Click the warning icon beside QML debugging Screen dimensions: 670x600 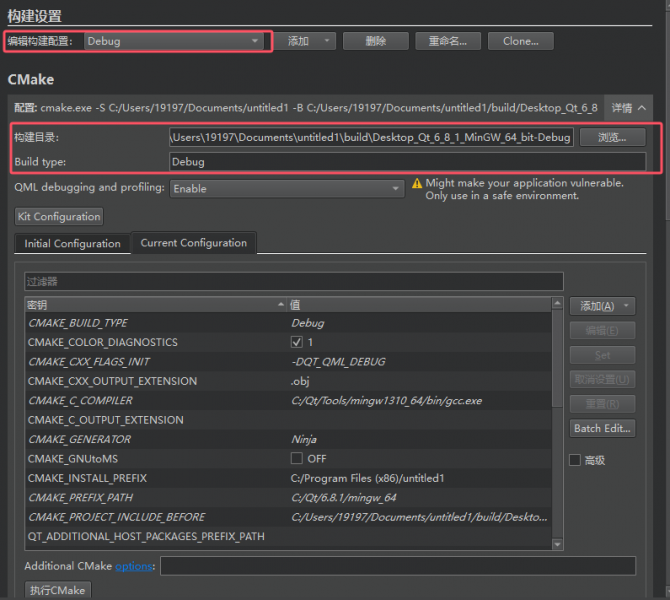pyautogui.click(x=417, y=185)
